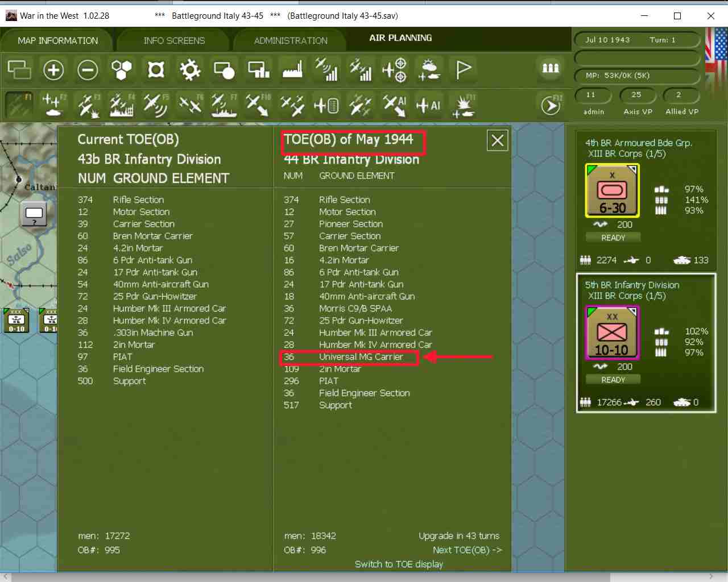Click the 5th BR Infantry Division name
728x582 pixels.
click(x=632, y=285)
